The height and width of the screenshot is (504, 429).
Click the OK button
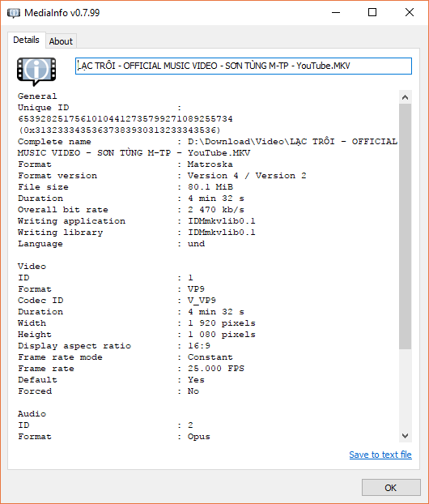click(x=391, y=488)
